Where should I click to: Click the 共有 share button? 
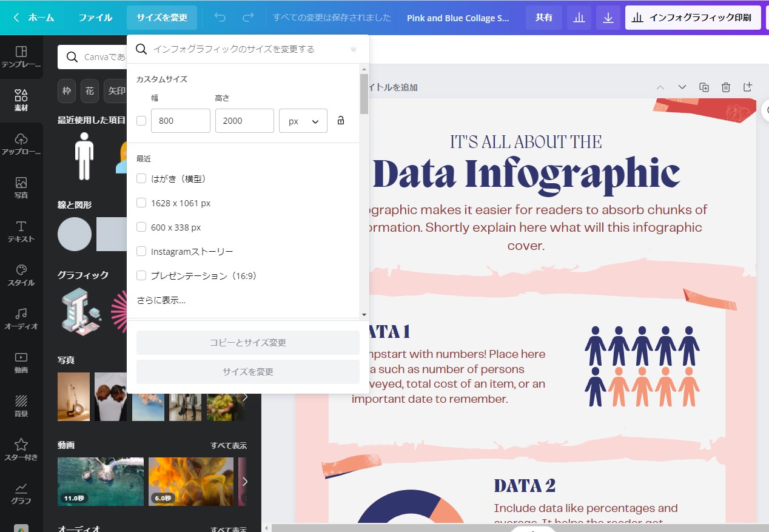pos(544,18)
